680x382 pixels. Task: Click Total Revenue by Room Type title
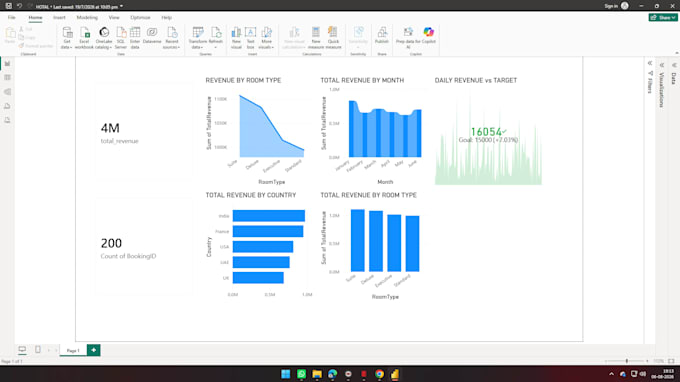[x=368, y=195]
